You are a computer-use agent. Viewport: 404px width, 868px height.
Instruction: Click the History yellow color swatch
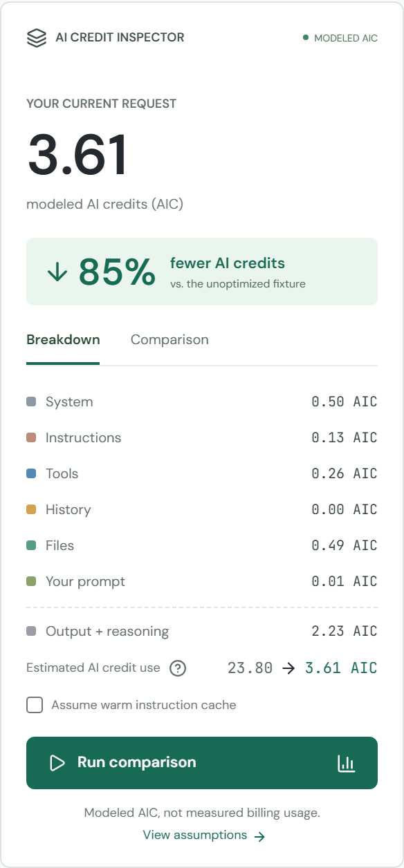(31, 509)
